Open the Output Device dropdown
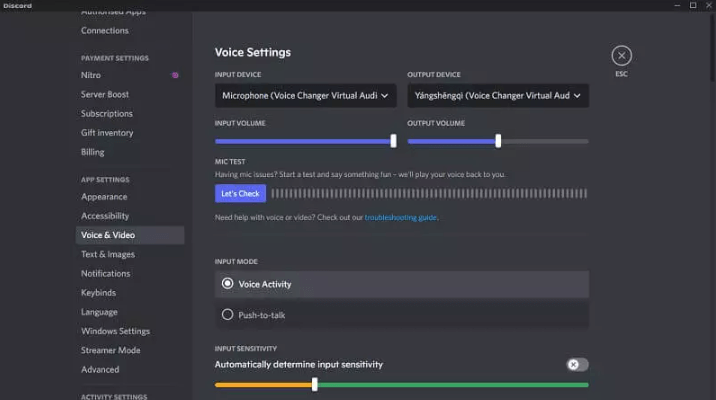The image size is (716, 400). (498, 95)
